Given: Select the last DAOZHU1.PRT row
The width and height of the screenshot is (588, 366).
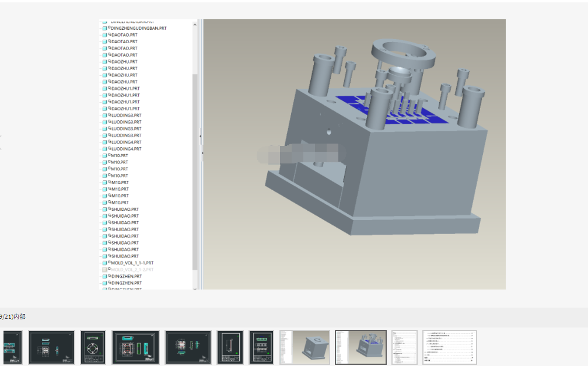Looking at the screenshot, I should pos(125,109).
